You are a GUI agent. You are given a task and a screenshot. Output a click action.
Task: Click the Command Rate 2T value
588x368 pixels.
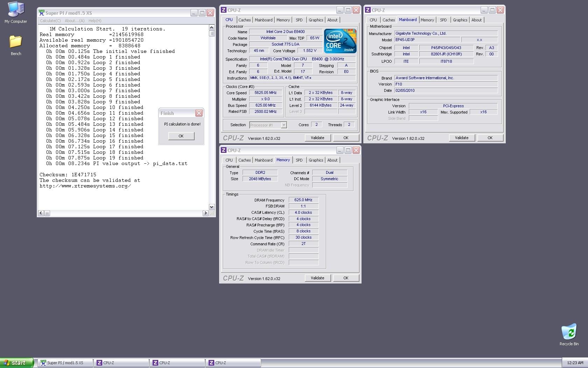[303, 244]
